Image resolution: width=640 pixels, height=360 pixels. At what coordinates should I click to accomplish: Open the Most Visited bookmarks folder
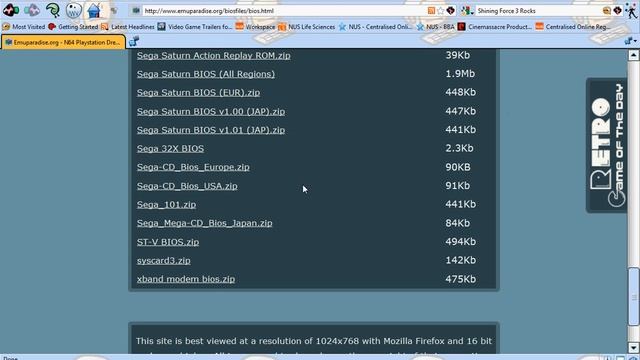pyautogui.click(x=24, y=27)
